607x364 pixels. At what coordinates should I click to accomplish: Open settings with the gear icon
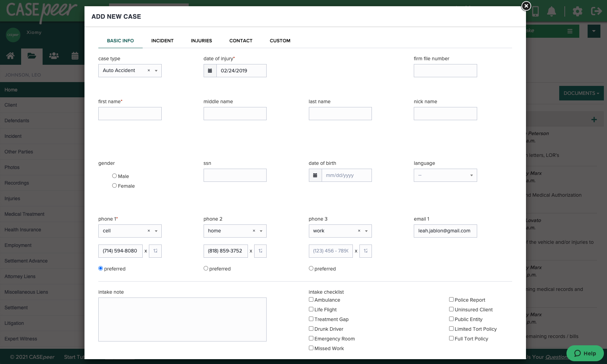click(x=577, y=11)
